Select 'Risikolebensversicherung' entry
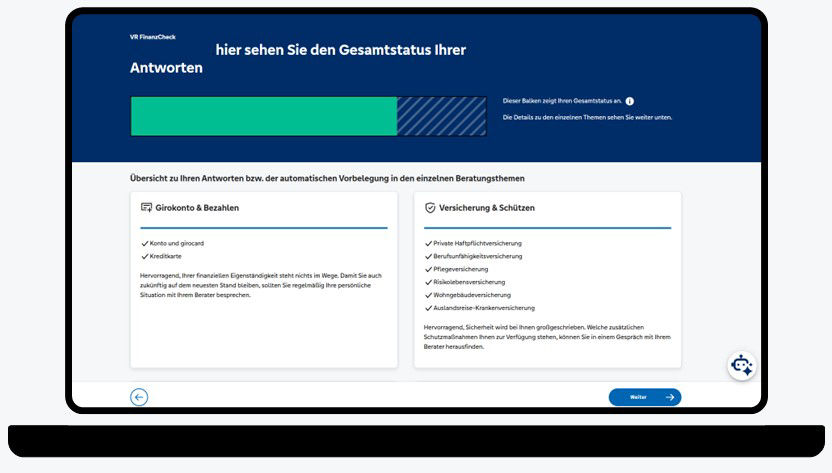832x473 pixels. tap(469, 282)
